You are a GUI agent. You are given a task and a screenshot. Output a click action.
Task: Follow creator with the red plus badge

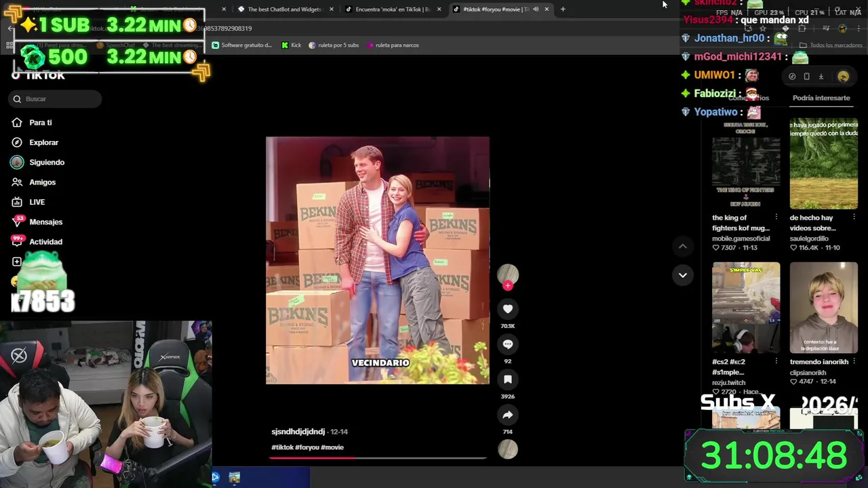[x=508, y=285]
